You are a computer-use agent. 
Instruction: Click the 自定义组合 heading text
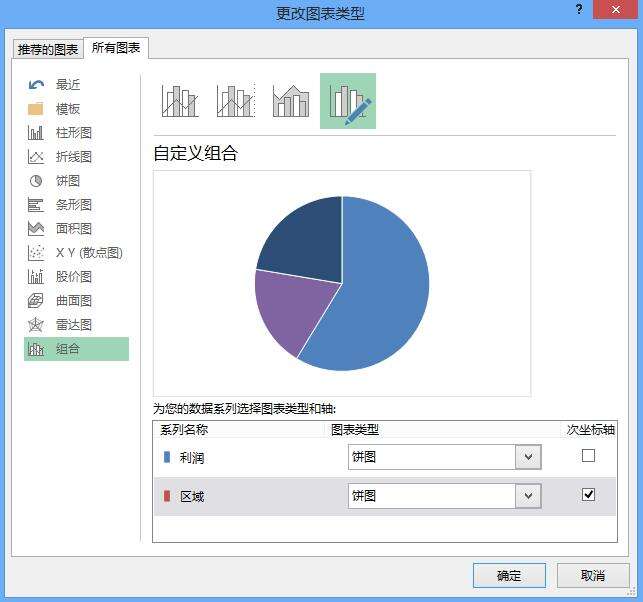pos(196,153)
